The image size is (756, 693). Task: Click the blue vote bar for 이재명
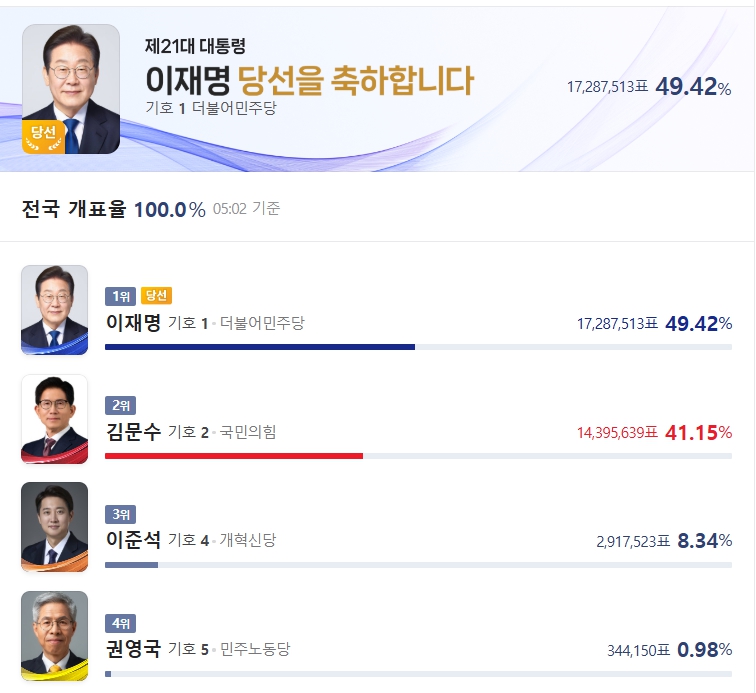pyautogui.click(x=260, y=347)
